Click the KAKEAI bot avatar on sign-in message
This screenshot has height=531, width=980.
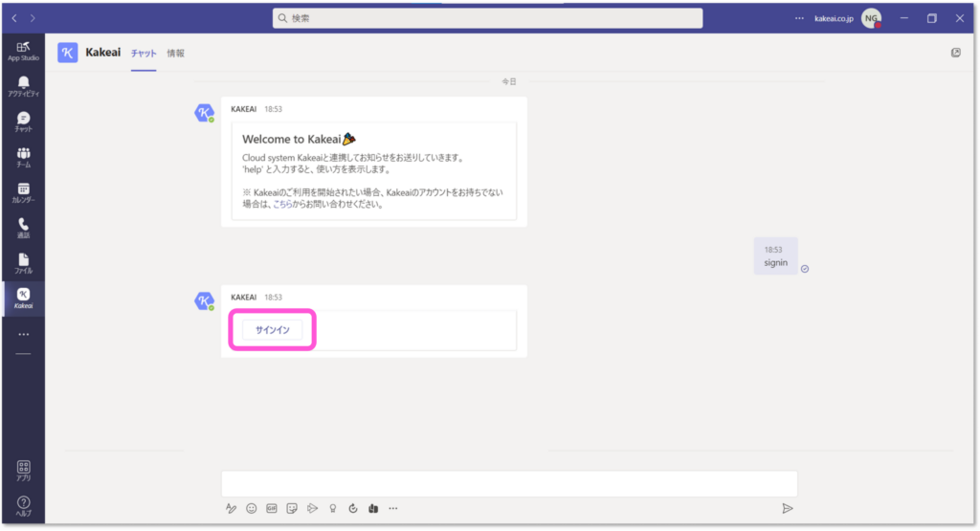click(205, 301)
